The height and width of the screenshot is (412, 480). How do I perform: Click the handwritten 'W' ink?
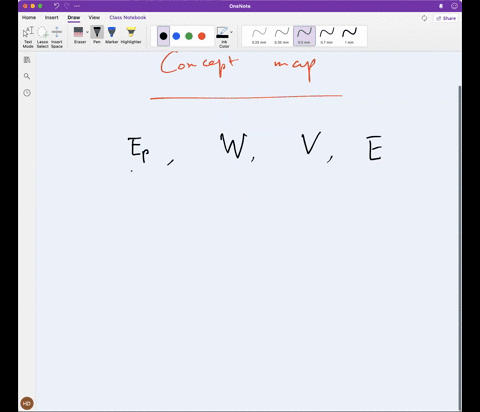[234, 145]
